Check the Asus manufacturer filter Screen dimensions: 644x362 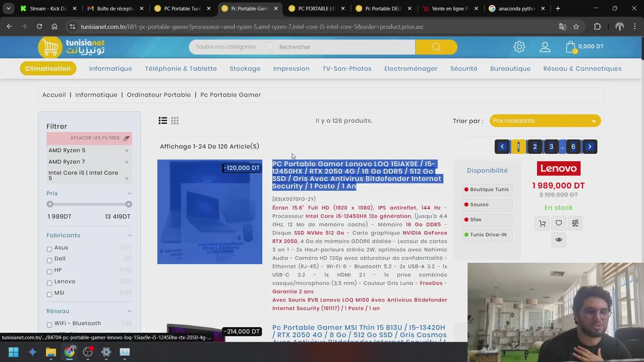click(49, 249)
